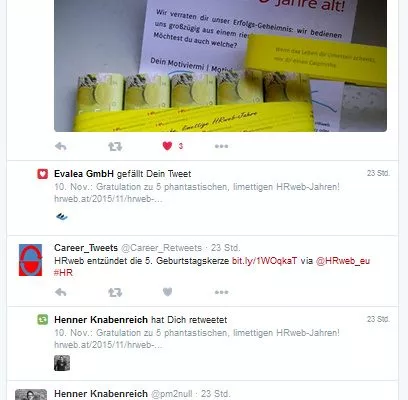The height and width of the screenshot is (400, 408).
Task: Open more options on Career_Tweets tweet
Action: point(221,292)
